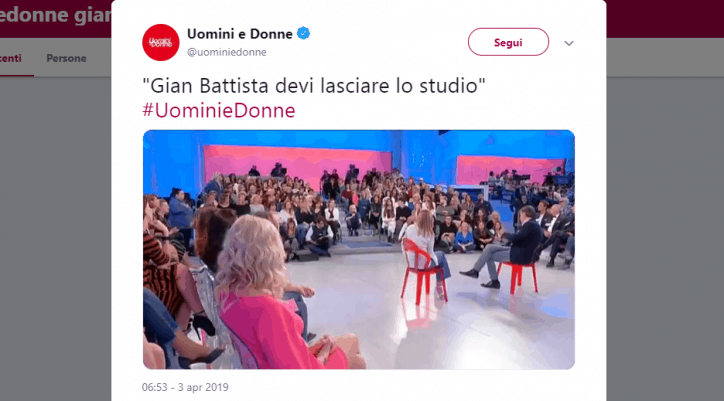Click the Uomini e Donne red profile avatar
724x401 pixels.
[161, 43]
